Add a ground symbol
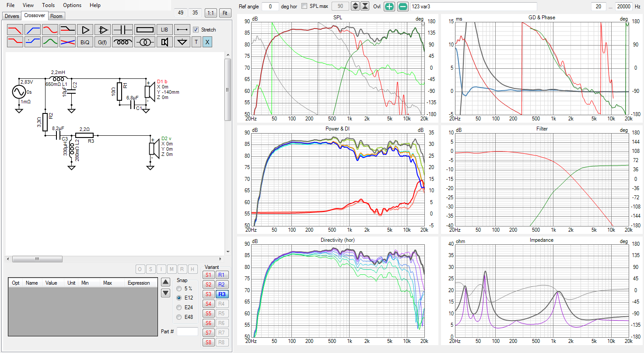Viewport: 644px width, 353px height. [182, 42]
